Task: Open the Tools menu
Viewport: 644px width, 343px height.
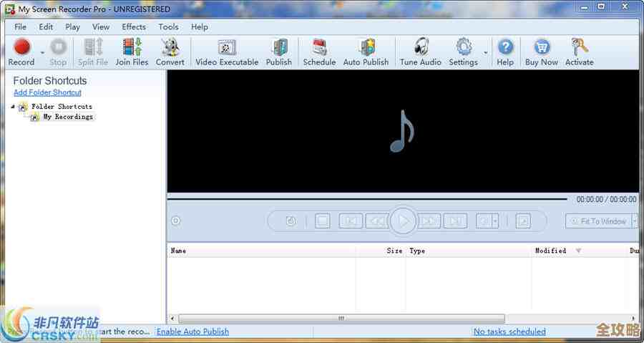Action: 168,26
